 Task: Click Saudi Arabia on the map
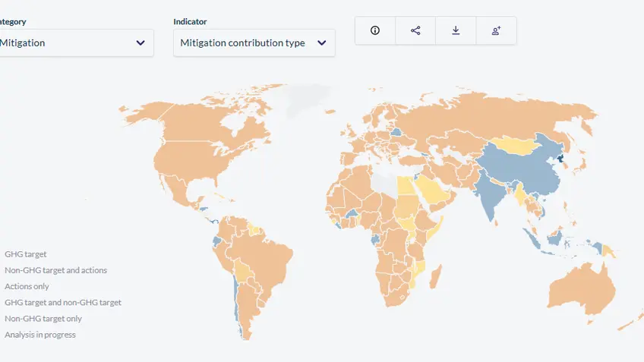coord(434,190)
